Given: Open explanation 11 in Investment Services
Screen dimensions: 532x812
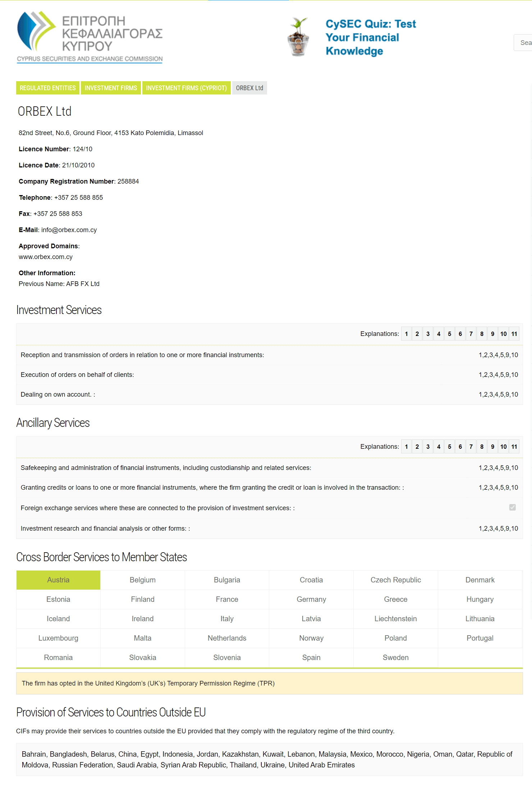Looking at the screenshot, I should point(514,334).
